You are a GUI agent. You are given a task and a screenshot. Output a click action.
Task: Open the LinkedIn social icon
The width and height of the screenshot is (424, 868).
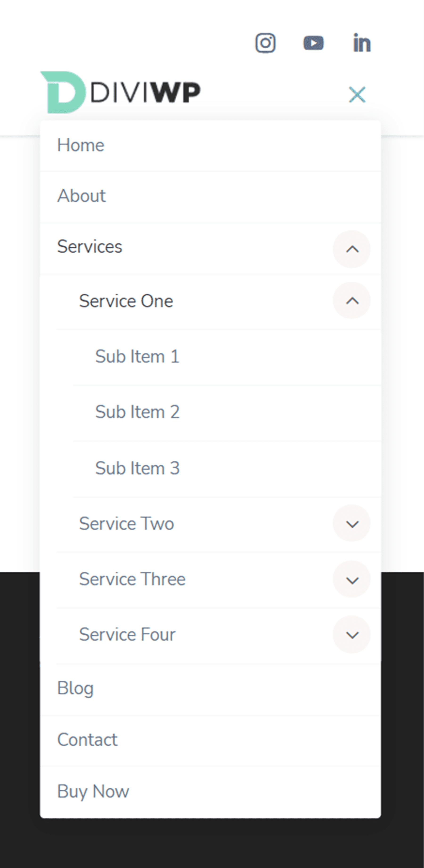click(x=362, y=43)
